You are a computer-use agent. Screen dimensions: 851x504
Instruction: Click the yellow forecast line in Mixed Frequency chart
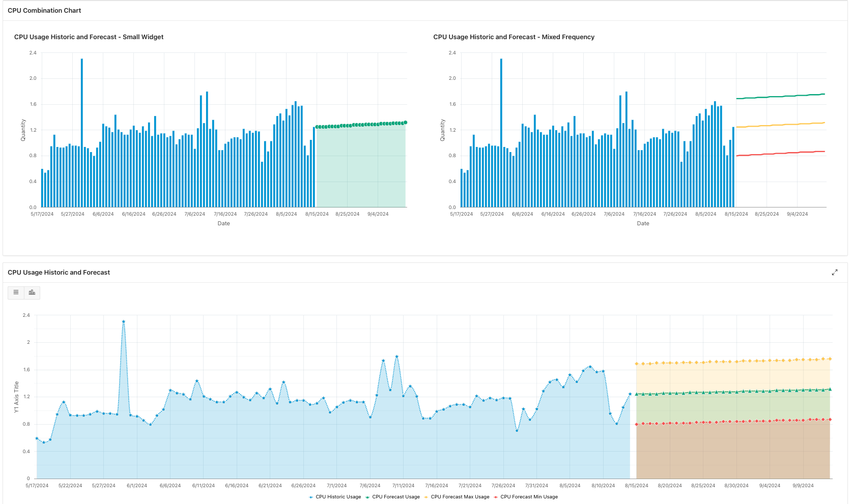[x=781, y=125]
